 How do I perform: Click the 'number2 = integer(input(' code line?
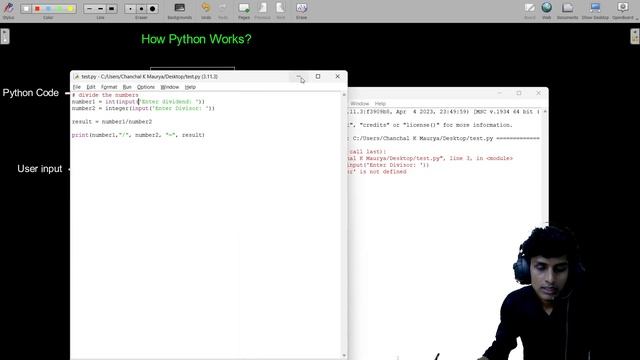click(143, 108)
